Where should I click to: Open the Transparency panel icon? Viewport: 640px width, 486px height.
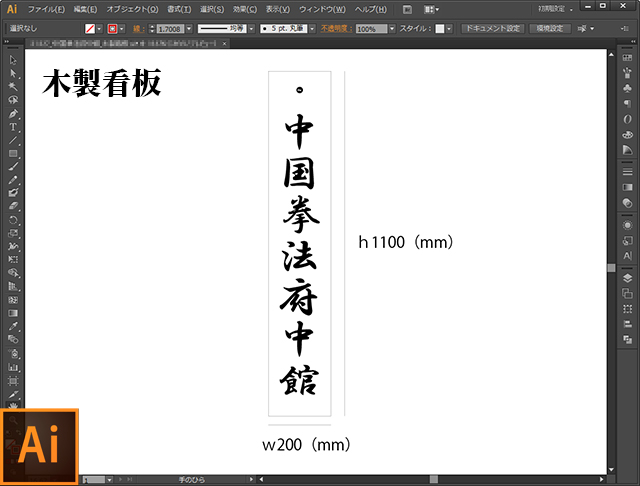(627, 203)
